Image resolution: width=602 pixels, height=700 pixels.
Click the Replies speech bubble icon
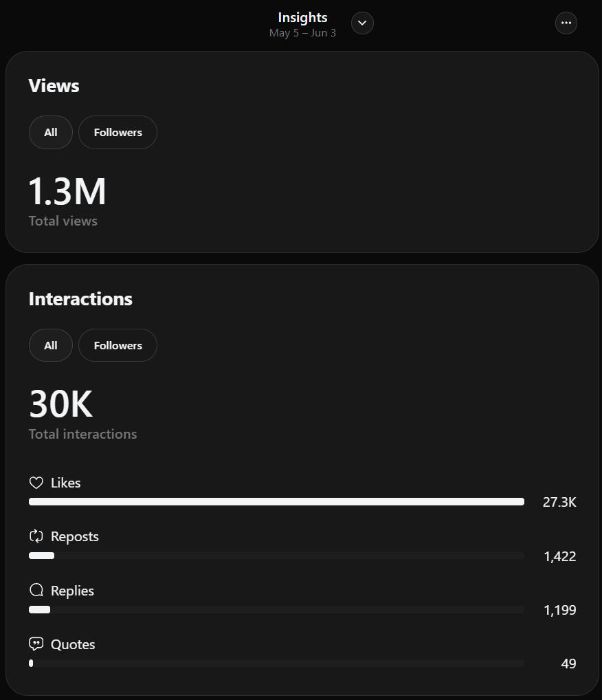[x=36, y=590]
